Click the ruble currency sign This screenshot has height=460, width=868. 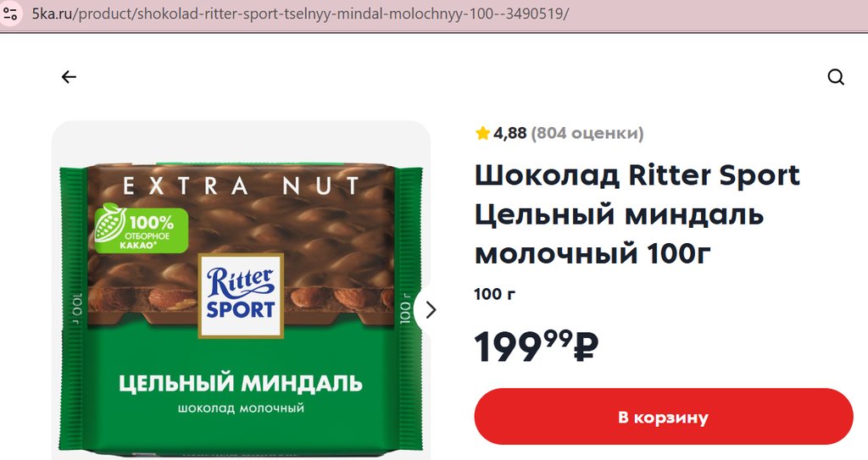(586, 346)
